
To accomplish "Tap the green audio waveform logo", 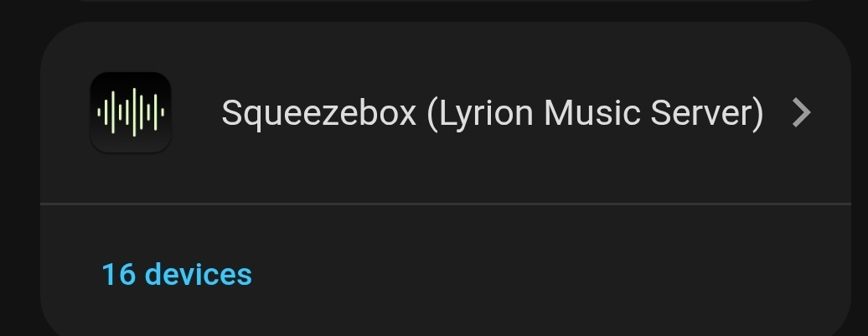I will 131,112.
